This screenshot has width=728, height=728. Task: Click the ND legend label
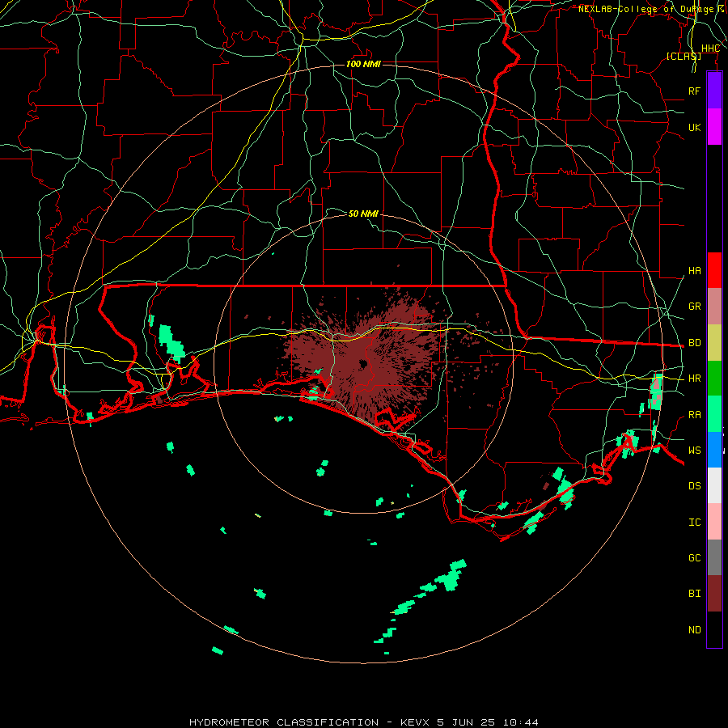(694, 630)
